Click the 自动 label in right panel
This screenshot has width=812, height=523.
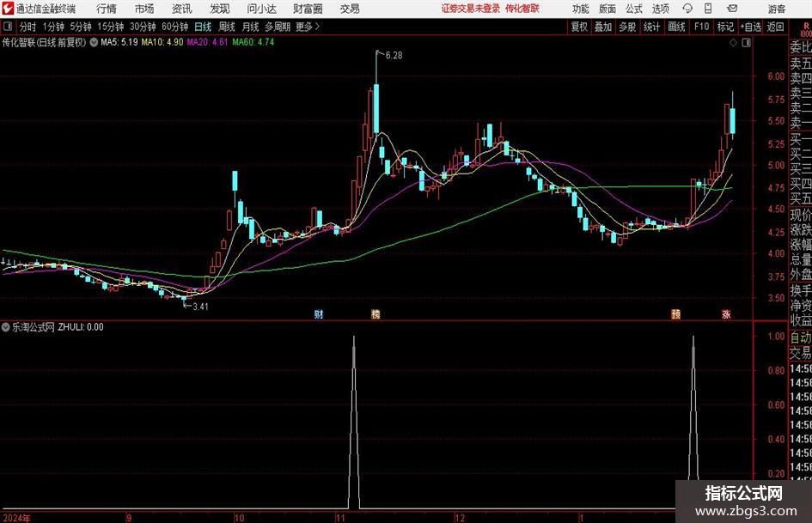[x=801, y=338]
